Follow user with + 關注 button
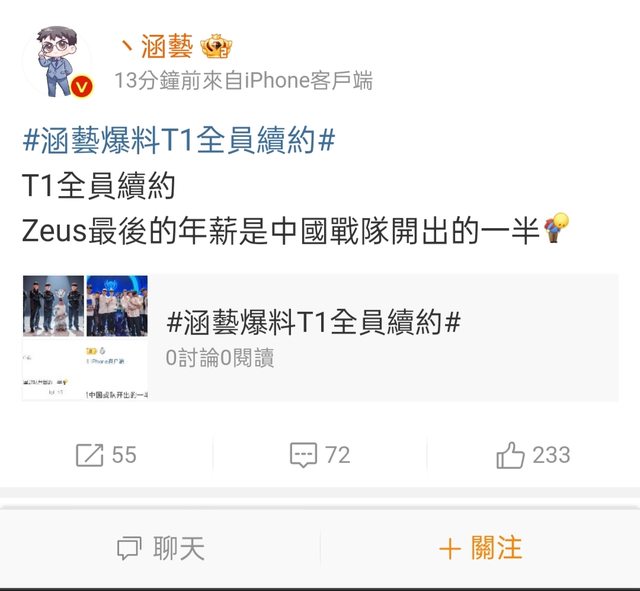Viewport: 640px width, 591px height. 480,548
